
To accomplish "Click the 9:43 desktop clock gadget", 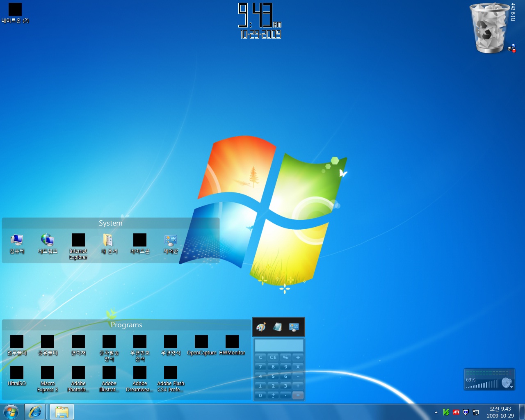I will click(260, 21).
